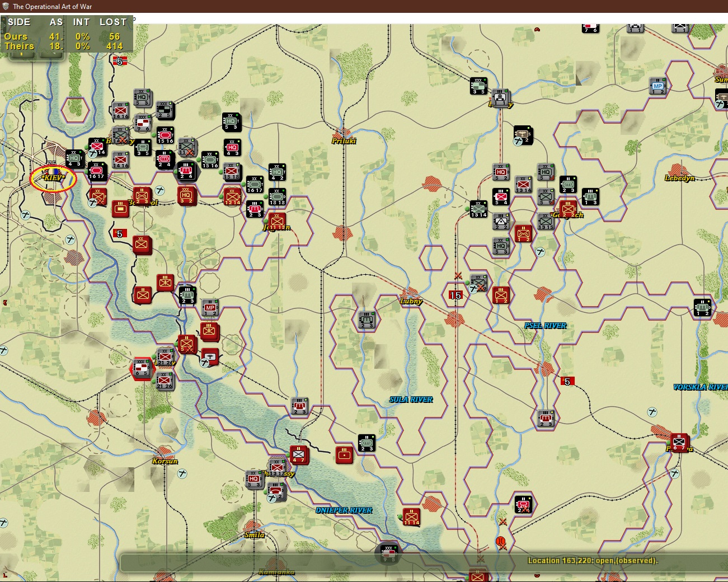Select the gray infantry division counter 13-14
The image size is (728, 582).
[x=523, y=185]
